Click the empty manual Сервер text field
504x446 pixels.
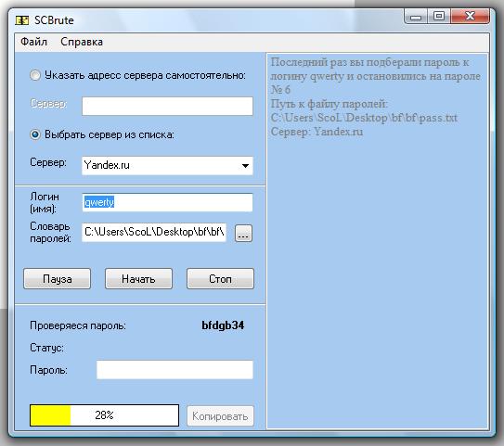coord(167,106)
